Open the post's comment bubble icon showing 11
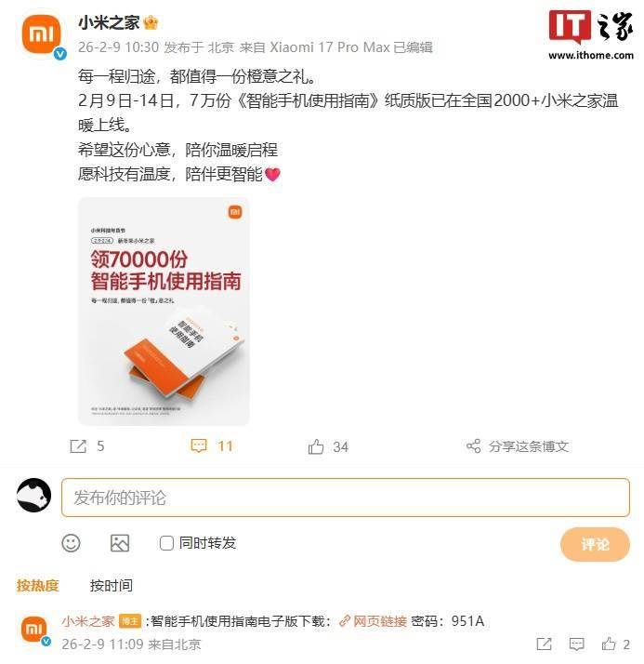Viewport: 644px width, 664px height. [x=199, y=445]
